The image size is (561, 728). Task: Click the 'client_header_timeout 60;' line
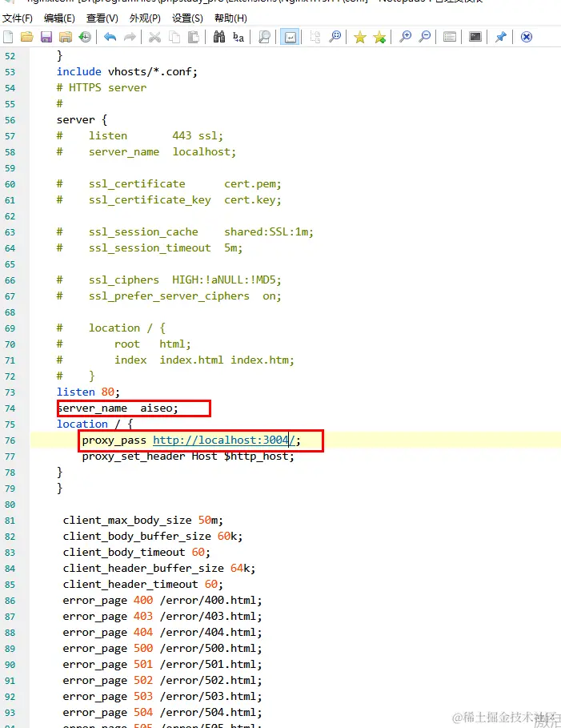click(x=143, y=584)
